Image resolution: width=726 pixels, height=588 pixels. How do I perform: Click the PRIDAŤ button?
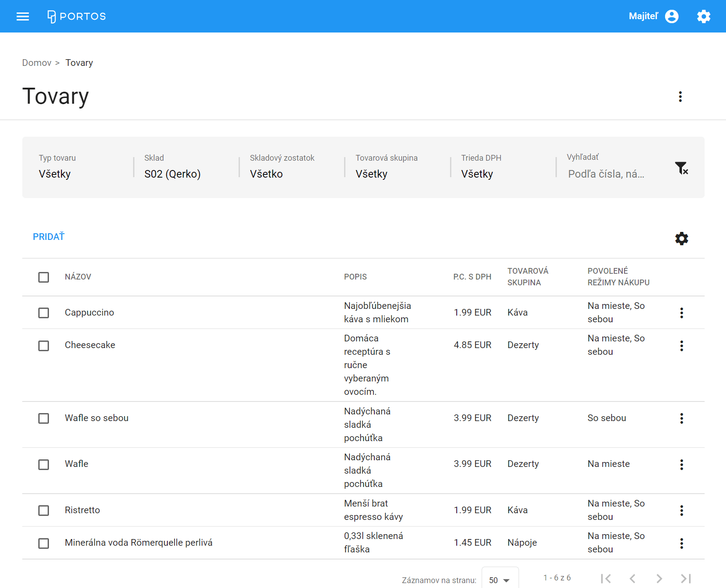pyautogui.click(x=49, y=237)
